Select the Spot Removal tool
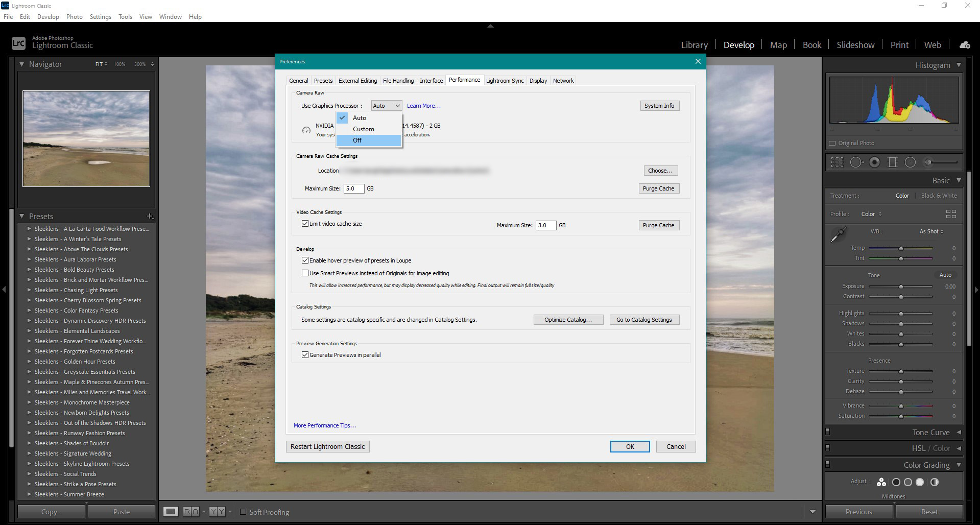 coord(856,162)
